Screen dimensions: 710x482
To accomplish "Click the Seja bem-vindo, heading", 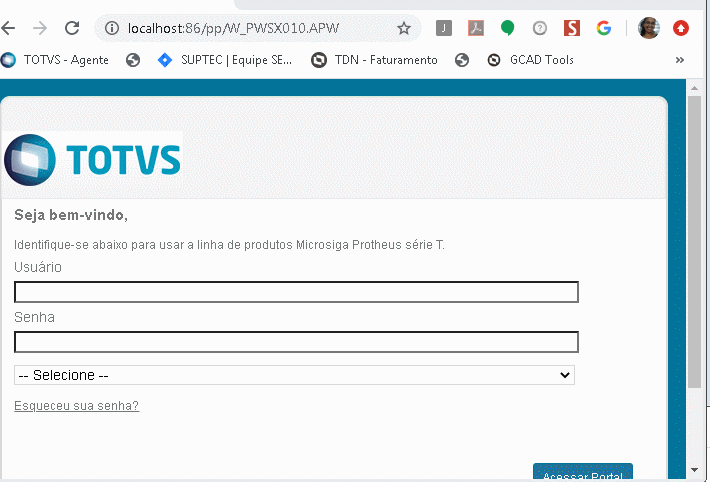I will [71, 215].
